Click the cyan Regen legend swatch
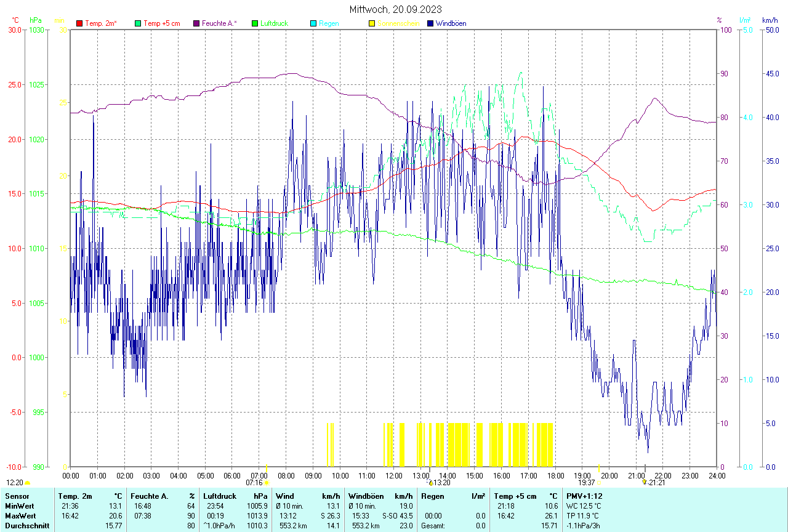The height and width of the screenshot is (532, 788). pyautogui.click(x=313, y=23)
